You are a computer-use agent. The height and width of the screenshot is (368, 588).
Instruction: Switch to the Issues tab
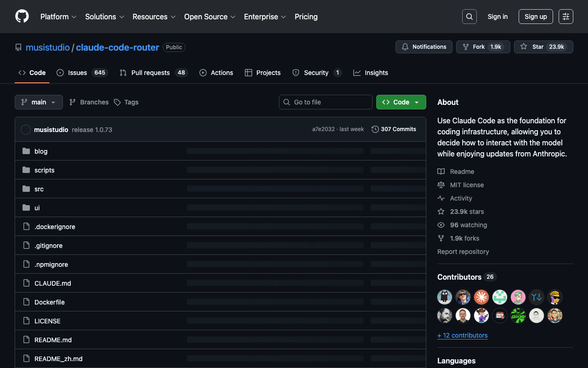tap(81, 73)
